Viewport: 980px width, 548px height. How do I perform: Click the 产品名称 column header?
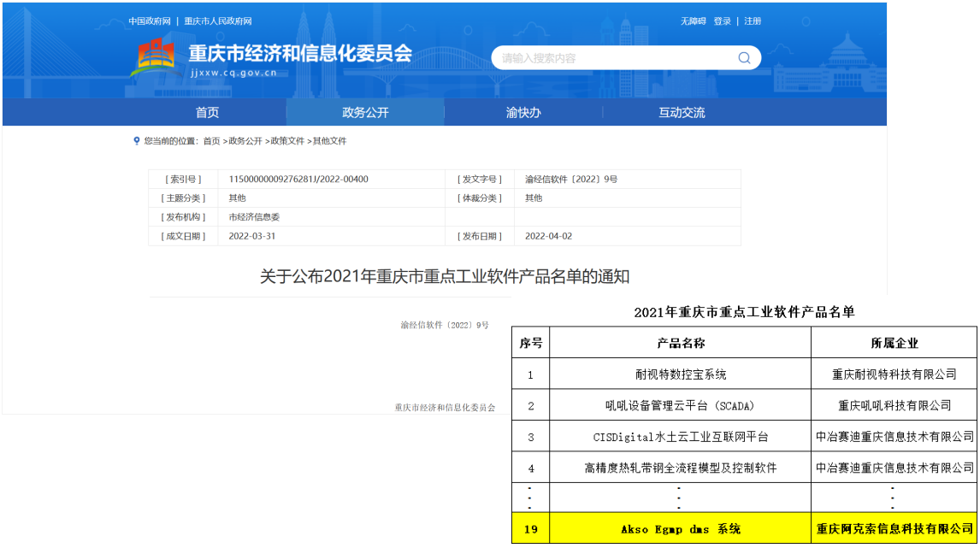[x=680, y=343]
